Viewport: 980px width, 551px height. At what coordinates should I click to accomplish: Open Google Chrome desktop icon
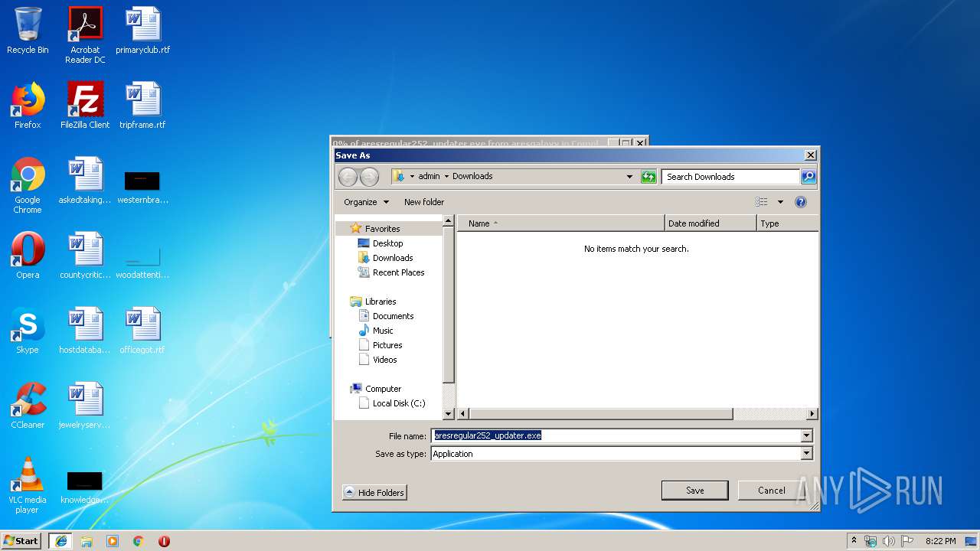tap(28, 185)
